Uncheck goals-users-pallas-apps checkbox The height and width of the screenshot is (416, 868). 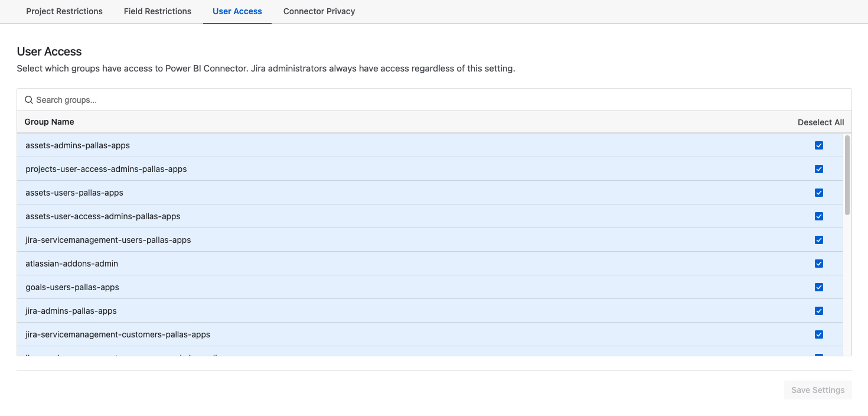819,287
